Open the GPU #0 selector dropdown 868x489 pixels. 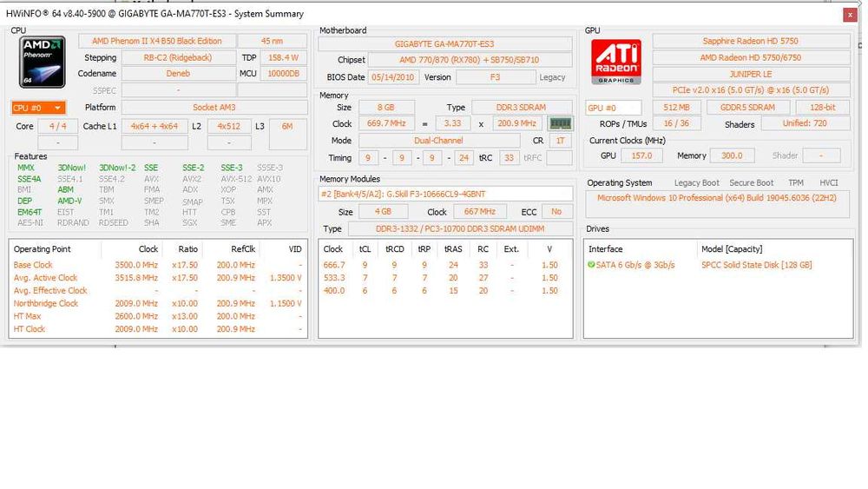point(614,108)
